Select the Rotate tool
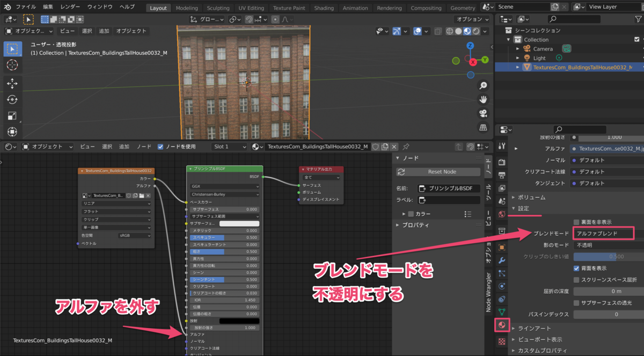 point(12,99)
